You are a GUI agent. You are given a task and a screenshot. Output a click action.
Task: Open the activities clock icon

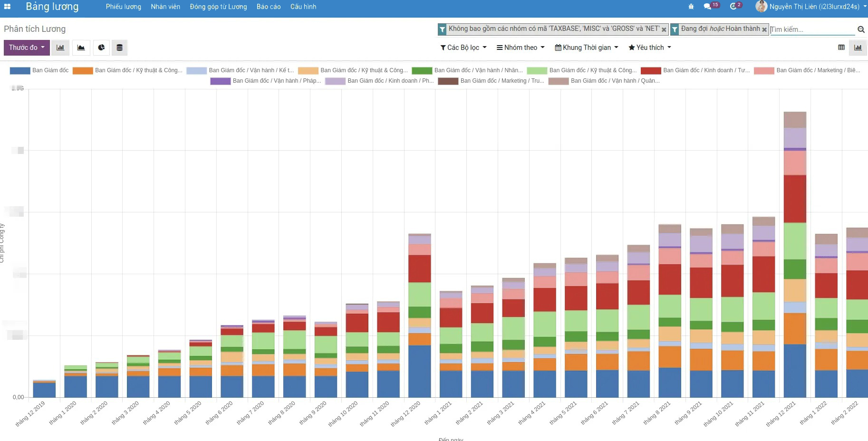pos(733,7)
